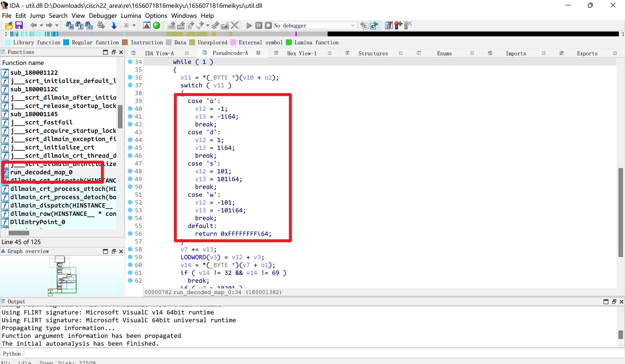Switch to the Imports tab
Viewport: 625px width, 364px height.
516,53
